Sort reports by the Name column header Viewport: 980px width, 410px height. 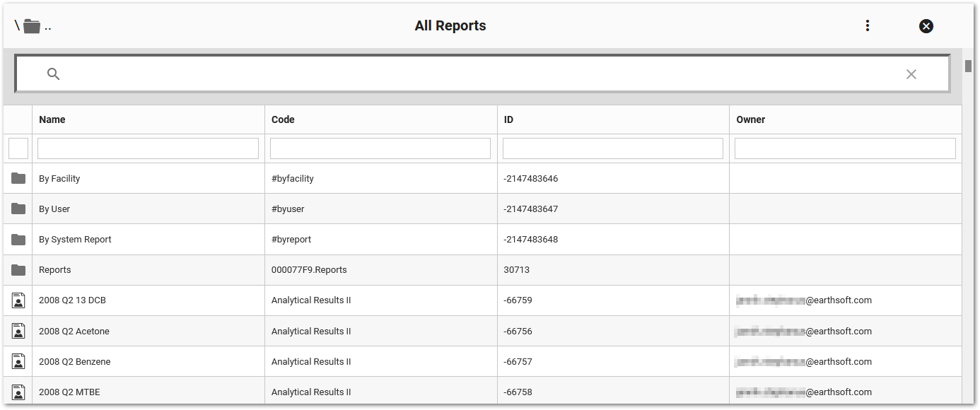[x=52, y=119]
